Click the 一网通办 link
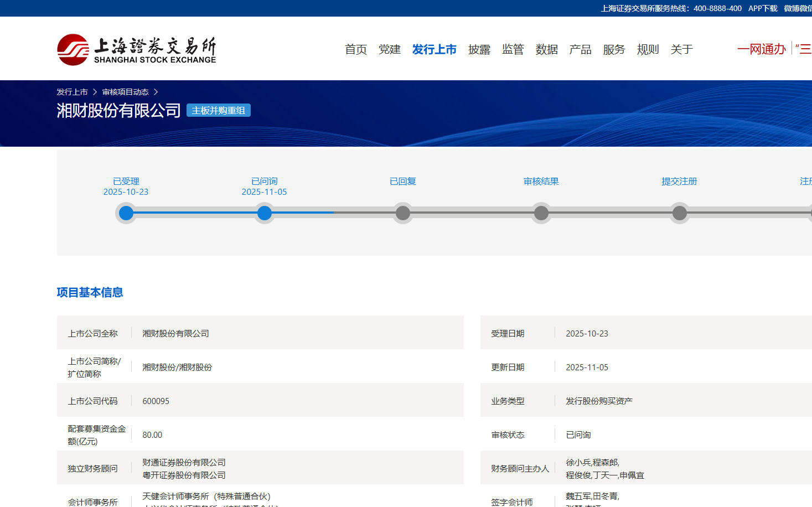This screenshot has height=507, width=812. pos(761,49)
